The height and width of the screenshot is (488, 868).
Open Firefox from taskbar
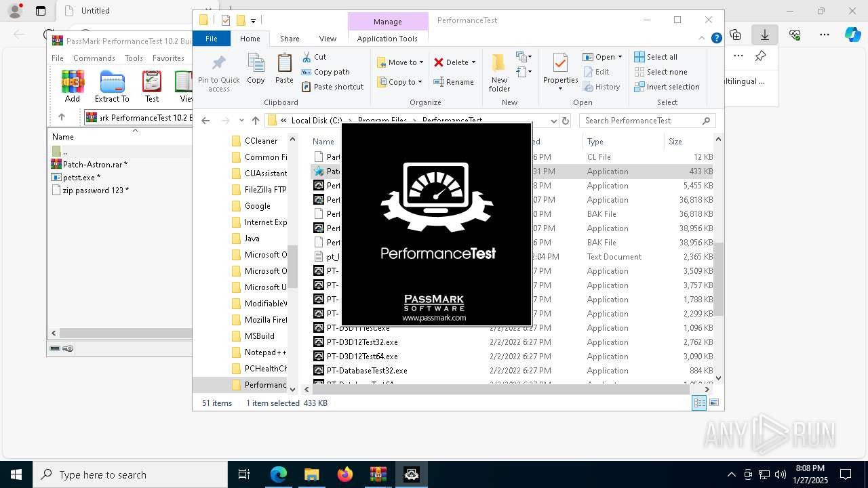pos(345,474)
